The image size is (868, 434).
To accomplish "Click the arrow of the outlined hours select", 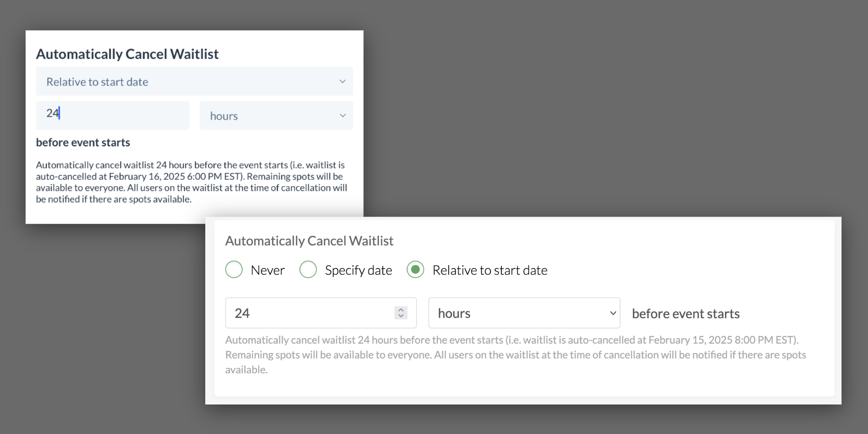I will coord(613,313).
